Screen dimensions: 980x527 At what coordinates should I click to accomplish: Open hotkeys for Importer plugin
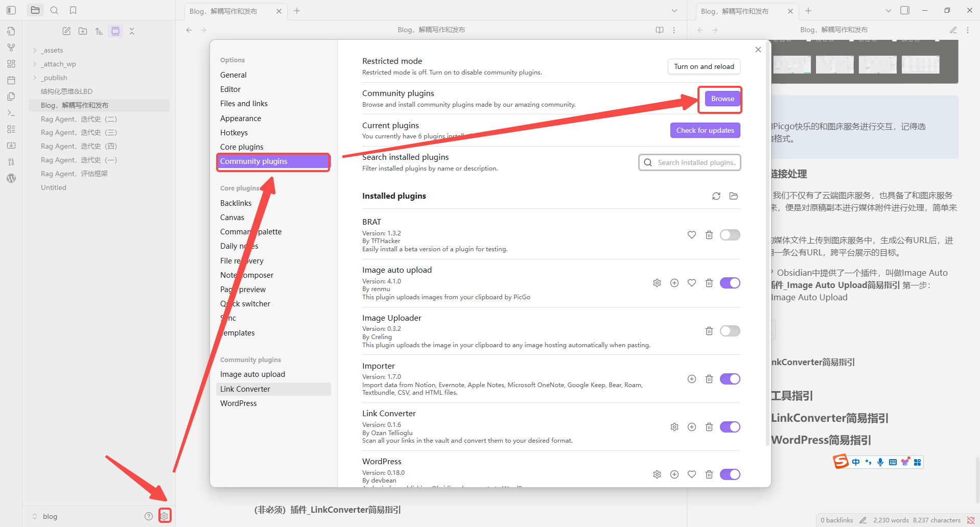[691, 379]
